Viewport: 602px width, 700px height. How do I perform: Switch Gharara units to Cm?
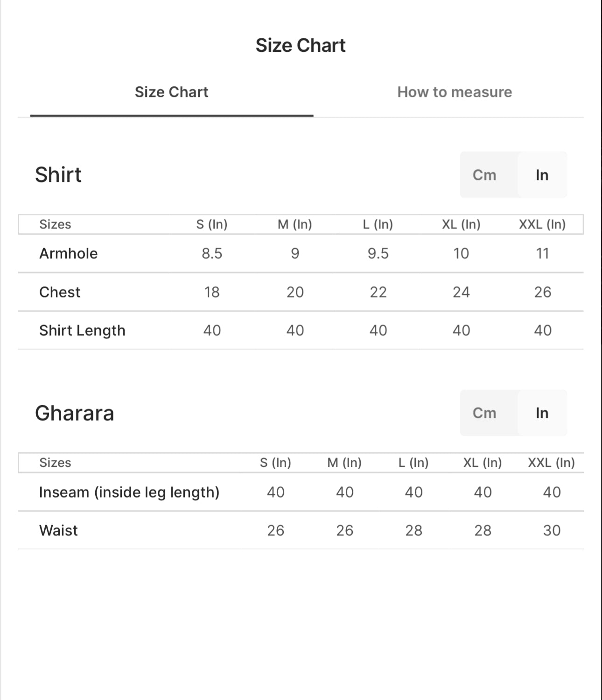484,413
